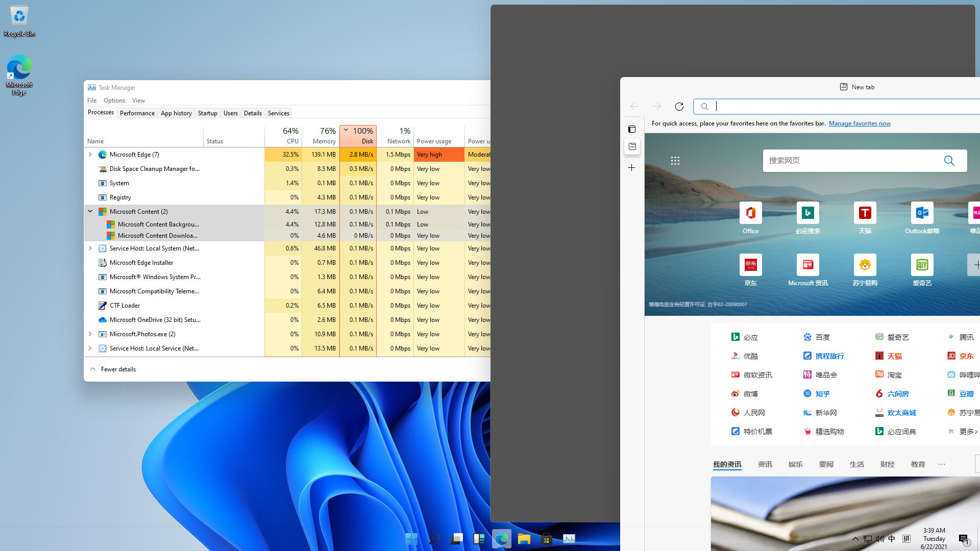Expand Microsoft Edge (7) process group
This screenshot has height=551, width=980.
tap(90, 155)
